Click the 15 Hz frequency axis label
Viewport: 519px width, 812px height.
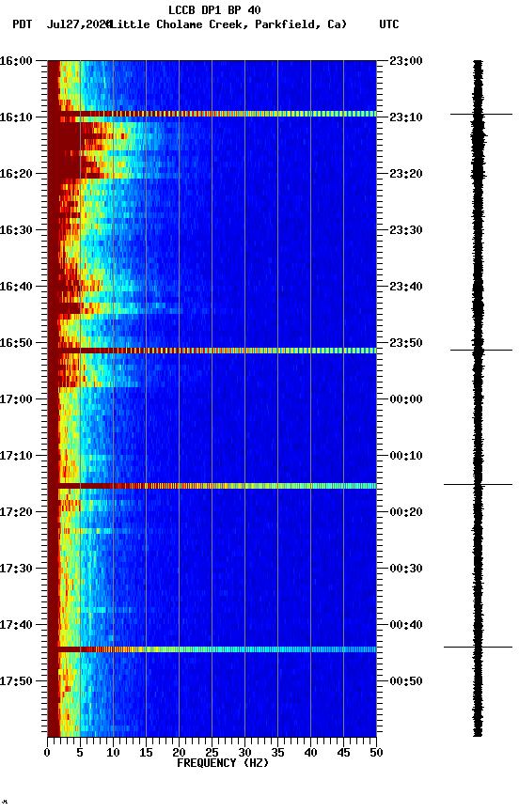pyautogui.click(x=146, y=753)
